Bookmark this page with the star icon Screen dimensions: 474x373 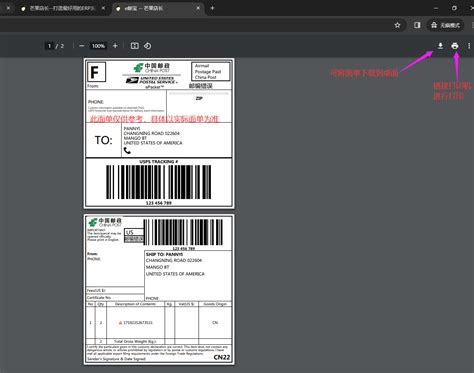coord(397,25)
